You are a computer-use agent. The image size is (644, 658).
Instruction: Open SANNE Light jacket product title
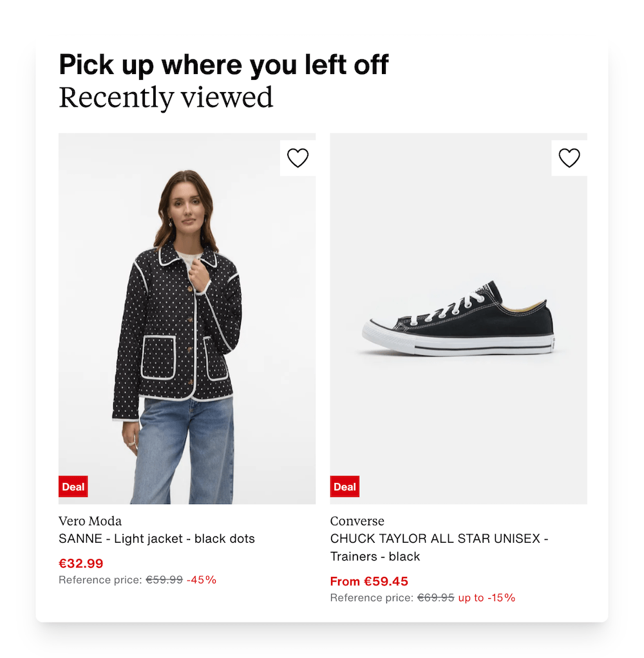[156, 538]
